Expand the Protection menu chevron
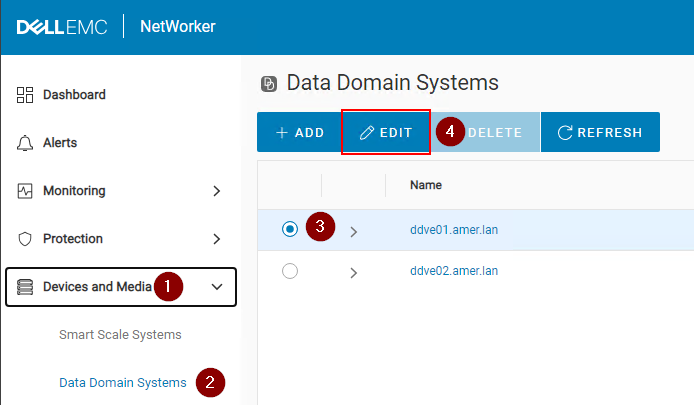This screenshot has width=694, height=405. [x=216, y=239]
